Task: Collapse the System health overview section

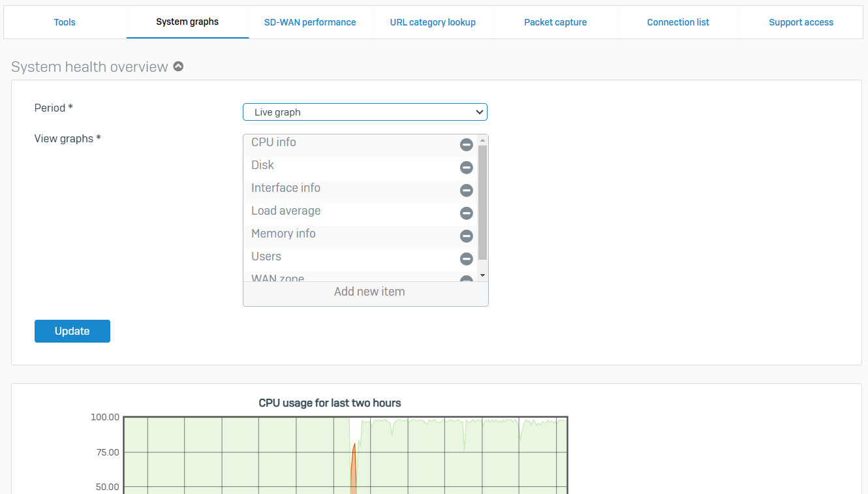Action: point(178,67)
